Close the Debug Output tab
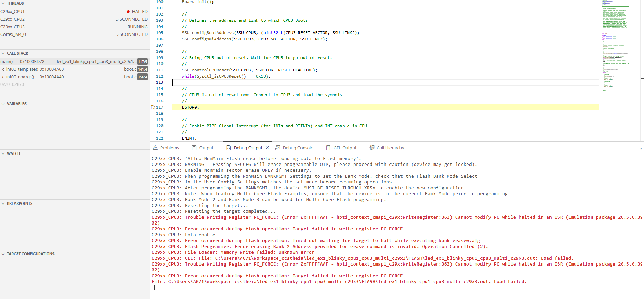 (x=267, y=148)
